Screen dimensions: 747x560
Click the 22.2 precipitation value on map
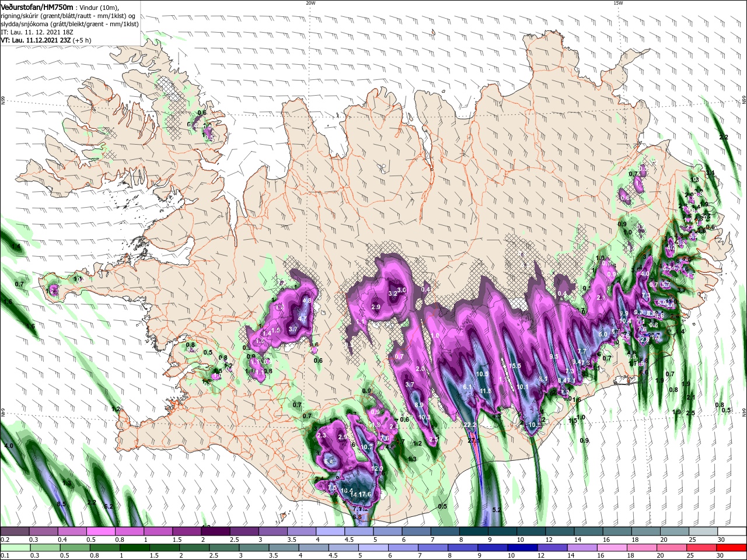470,425
